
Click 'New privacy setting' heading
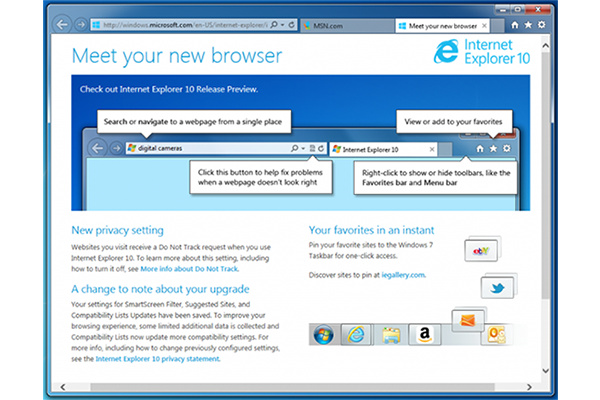click(x=117, y=230)
